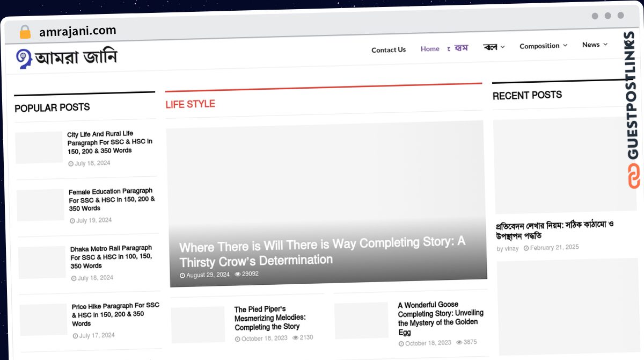Click eye views icon beside 29092
The width and height of the screenshot is (644, 360).
point(238,274)
